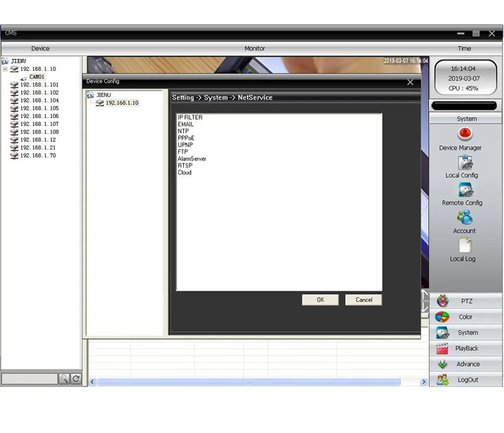504x433 pixels.
Task: Select RTSP in NetService list
Action: (x=185, y=166)
